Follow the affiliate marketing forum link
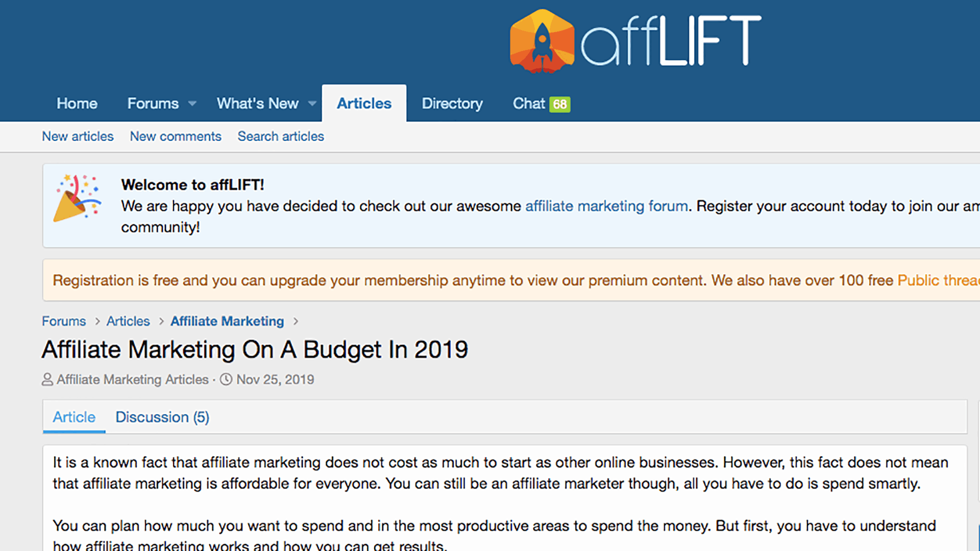Screen dimensions: 980x551 606,206
